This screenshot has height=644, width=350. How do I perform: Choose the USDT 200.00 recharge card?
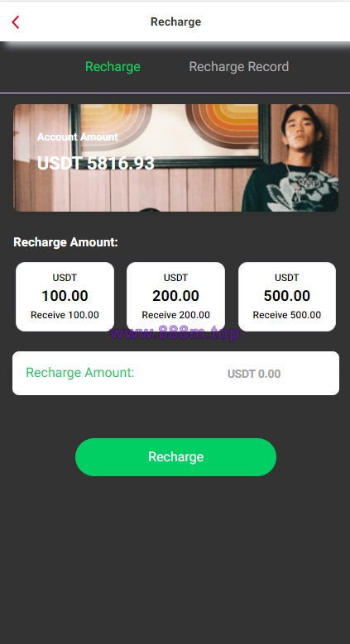[175, 297]
